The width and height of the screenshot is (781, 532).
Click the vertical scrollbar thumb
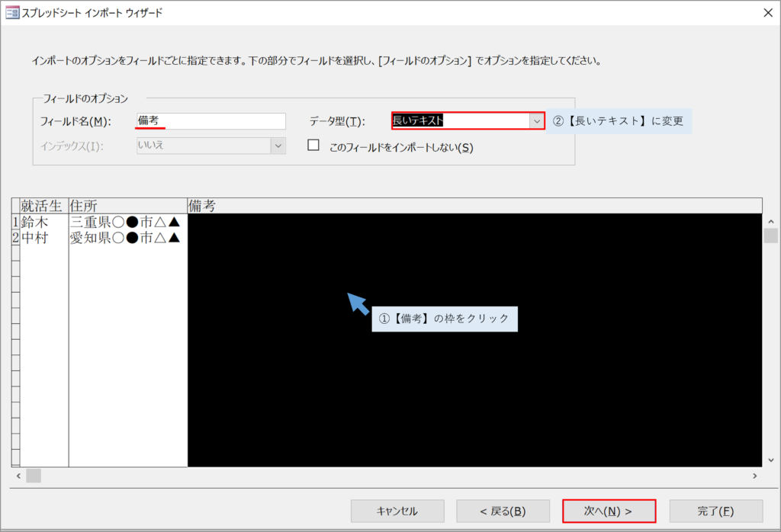coord(771,236)
